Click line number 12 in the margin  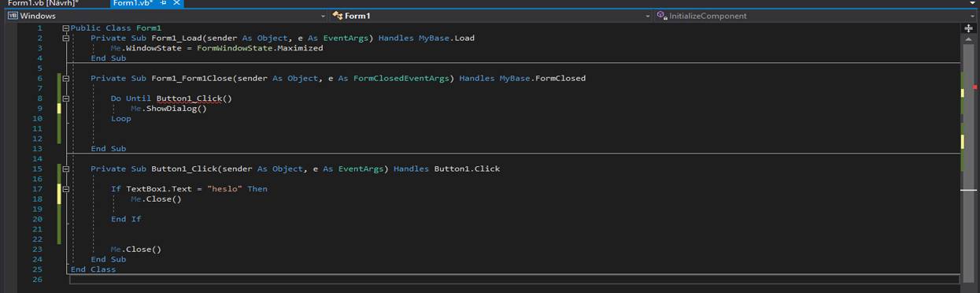point(37,139)
